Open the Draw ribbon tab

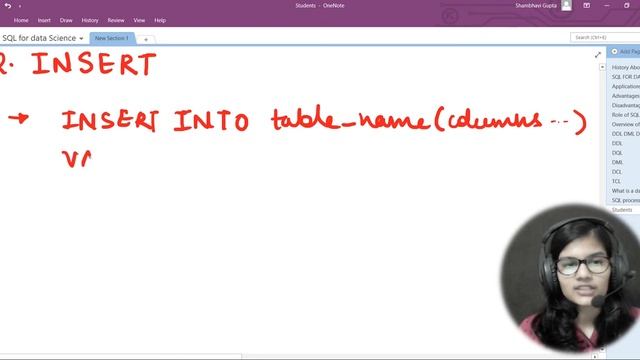66,20
